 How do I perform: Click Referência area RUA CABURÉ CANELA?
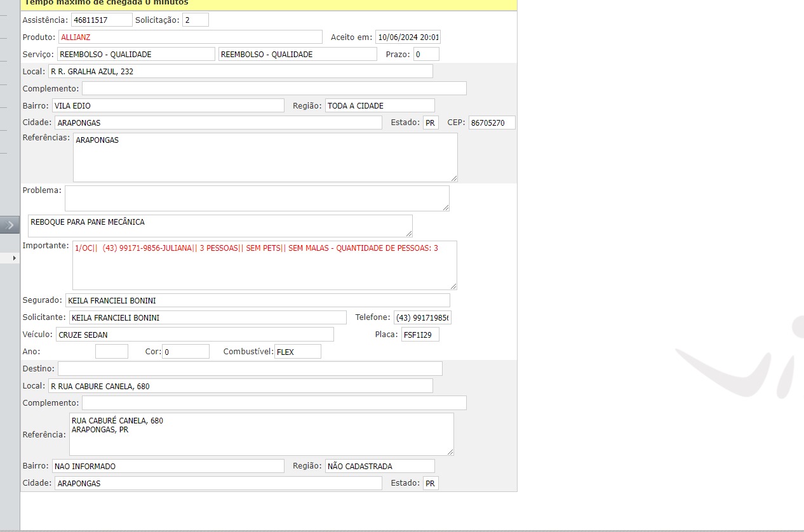[262, 434]
